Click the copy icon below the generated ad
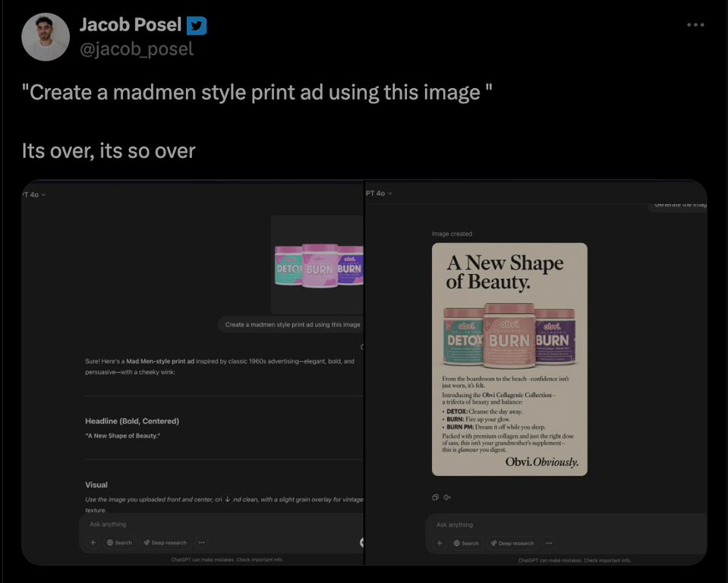The width and height of the screenshot is (728, 583). (435, 497)
